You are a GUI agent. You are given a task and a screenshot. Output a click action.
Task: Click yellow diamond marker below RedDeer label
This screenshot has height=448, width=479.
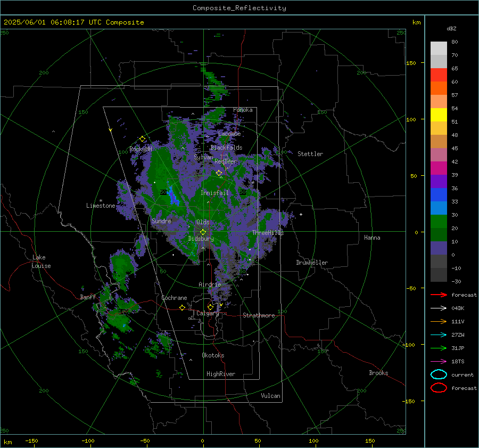point(219,173)
